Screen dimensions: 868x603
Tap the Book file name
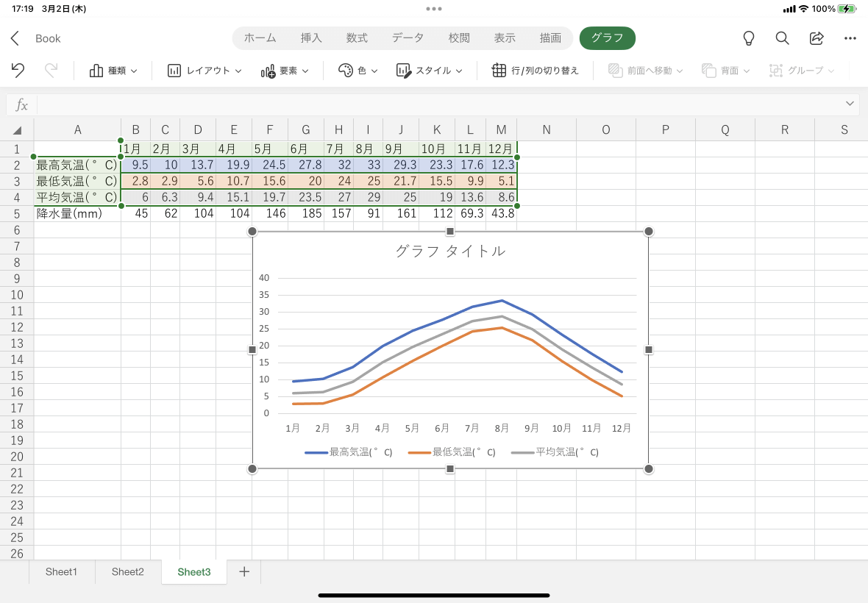click(48, 38)
